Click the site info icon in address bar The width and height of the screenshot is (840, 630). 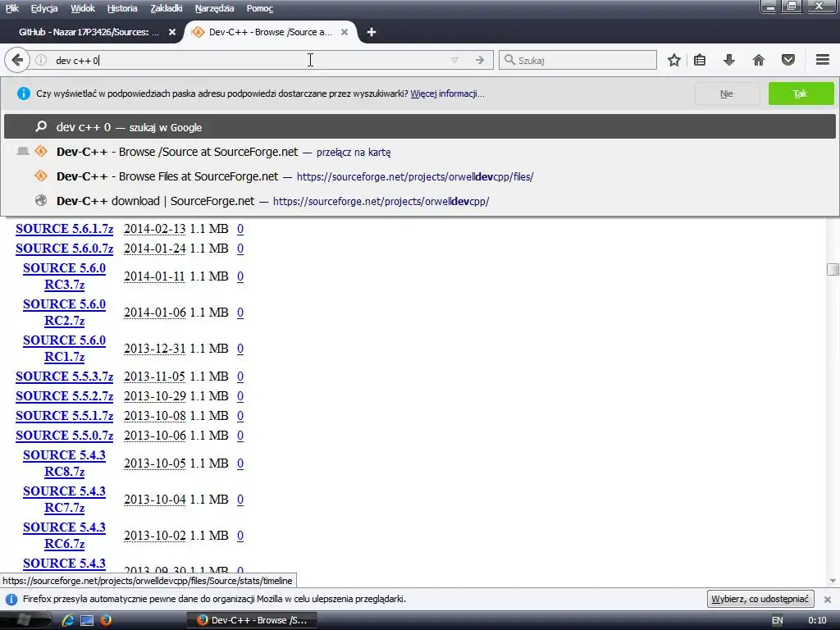click(x=41, y=60)
